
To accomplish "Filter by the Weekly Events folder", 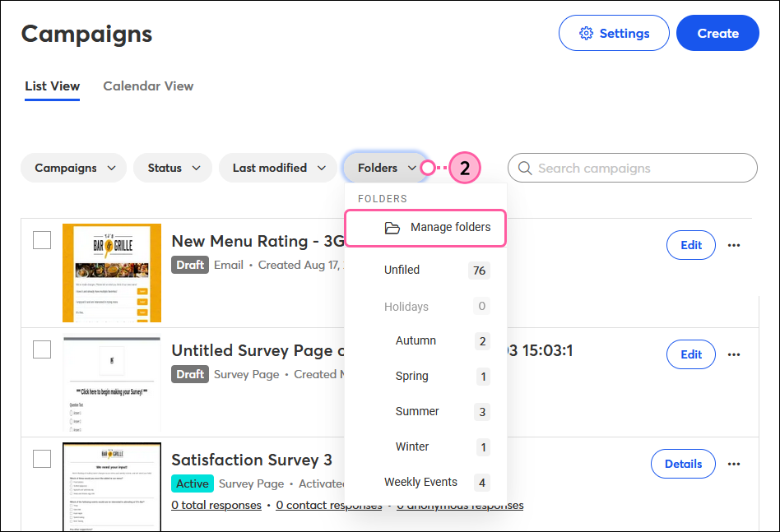I will (x=426, y=483).
